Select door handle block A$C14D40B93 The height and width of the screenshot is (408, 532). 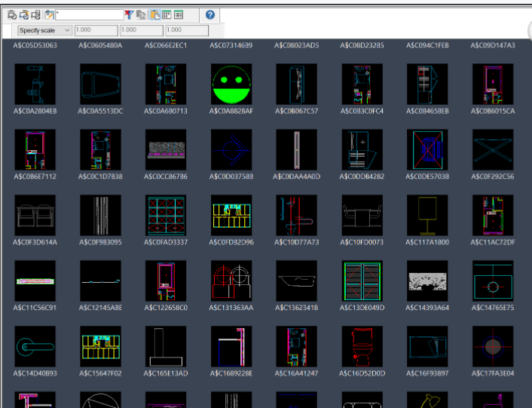tap(35, 347)
